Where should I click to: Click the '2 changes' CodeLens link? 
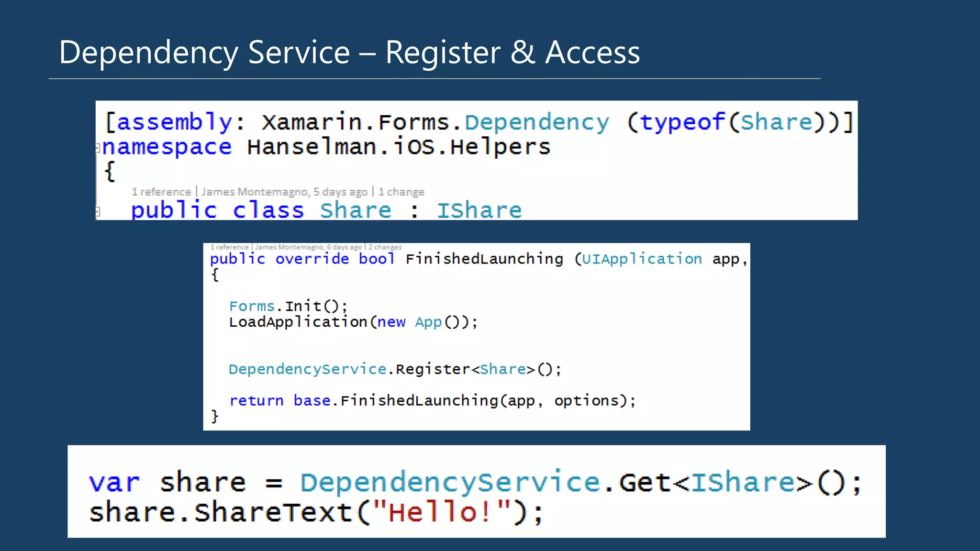click(x=385, y=247)
